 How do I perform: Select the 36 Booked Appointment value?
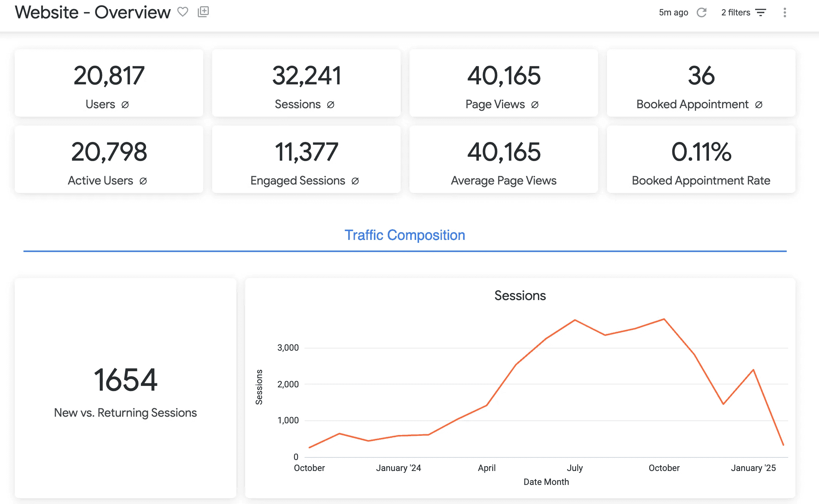(701, 76)
